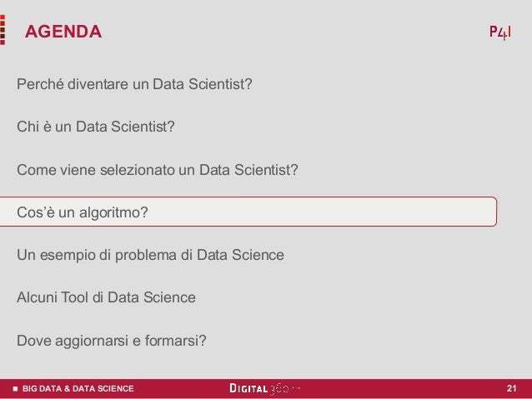Click the red border of highlighted box

497,212
